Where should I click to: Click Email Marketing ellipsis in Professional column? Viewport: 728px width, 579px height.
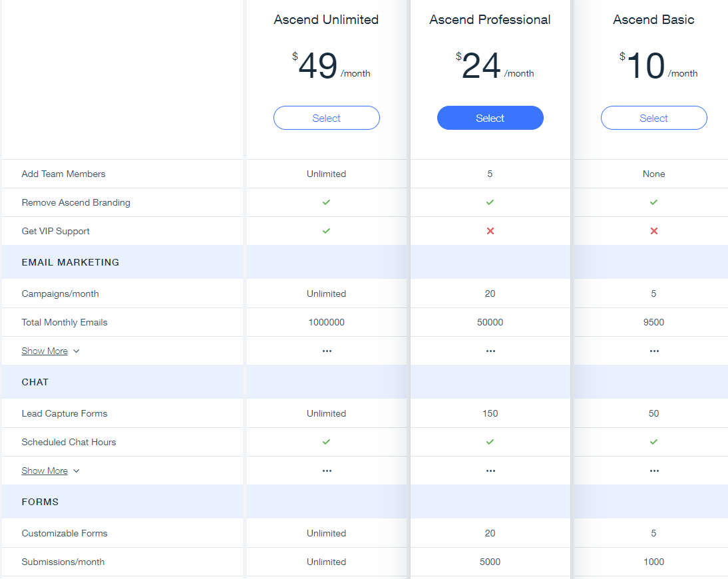pos(490,351)
